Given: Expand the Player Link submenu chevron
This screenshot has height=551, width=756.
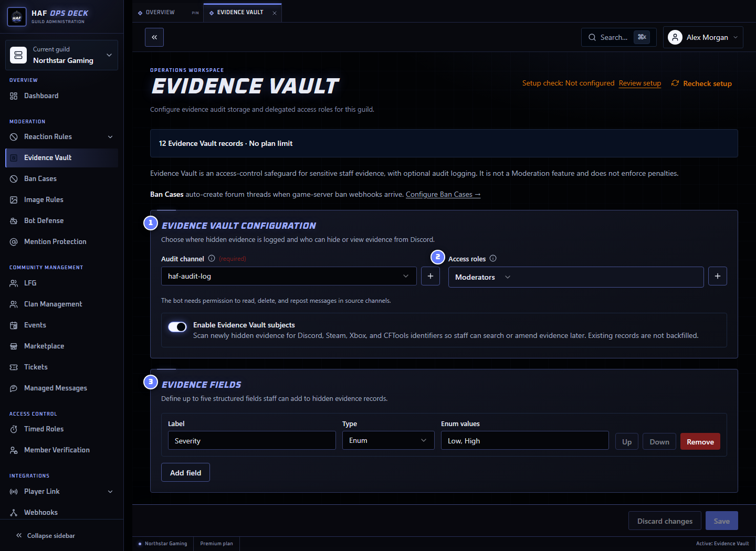Looking at the screenshot, I should (x=110, y=492).
